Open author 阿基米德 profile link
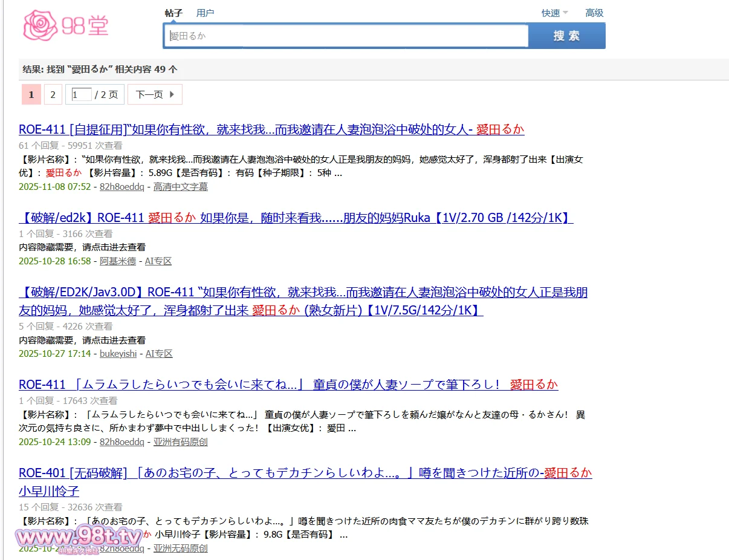 point(118,261)
